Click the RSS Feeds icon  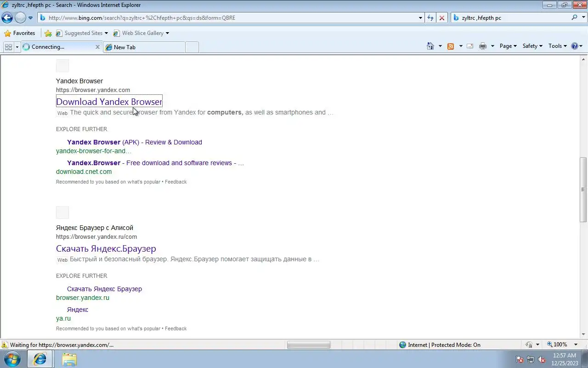[451, 46]
